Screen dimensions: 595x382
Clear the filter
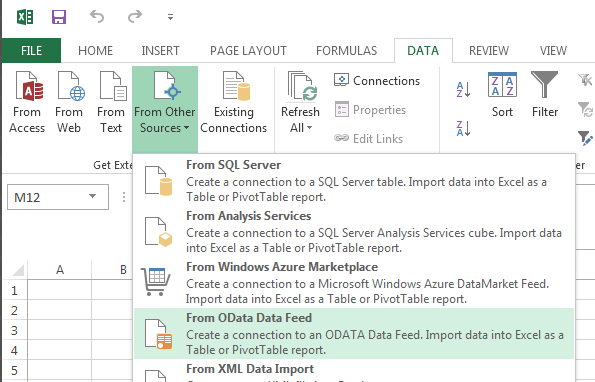click(x=585, y=80)
